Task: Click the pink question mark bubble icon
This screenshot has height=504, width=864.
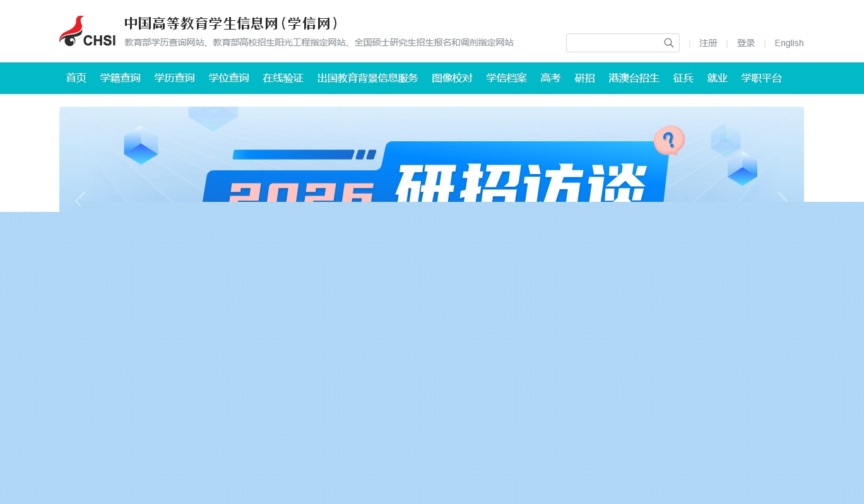Action: point(669,140)
